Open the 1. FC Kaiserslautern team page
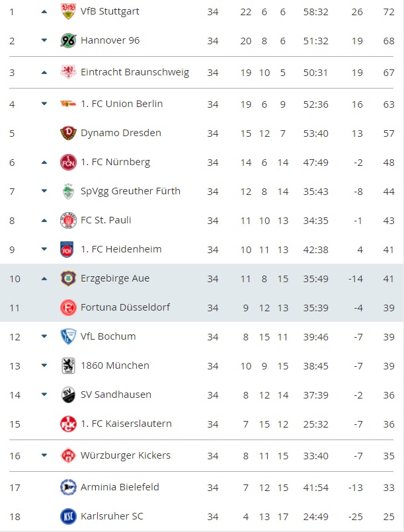This screenshot has width=404, height=532. tap(126, 424)
